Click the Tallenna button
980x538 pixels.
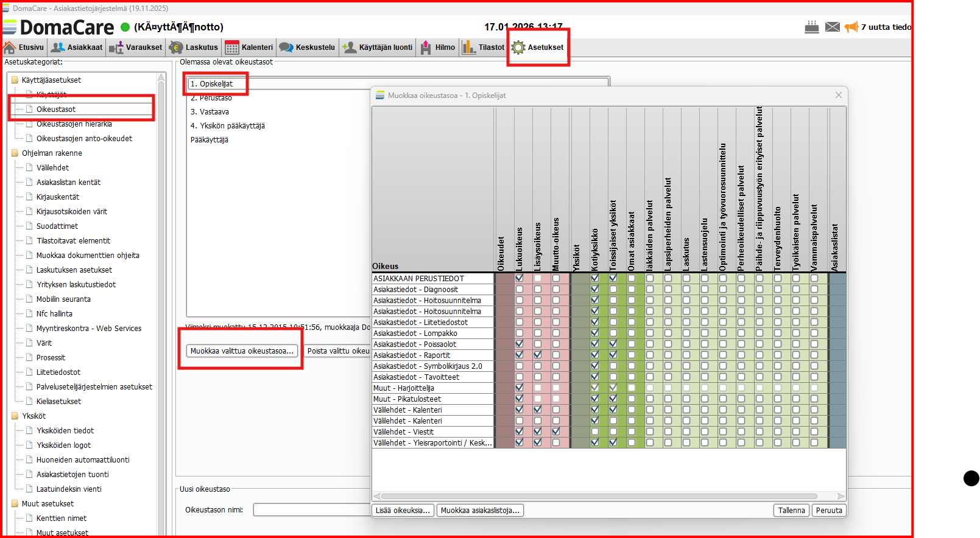(791, 511)
